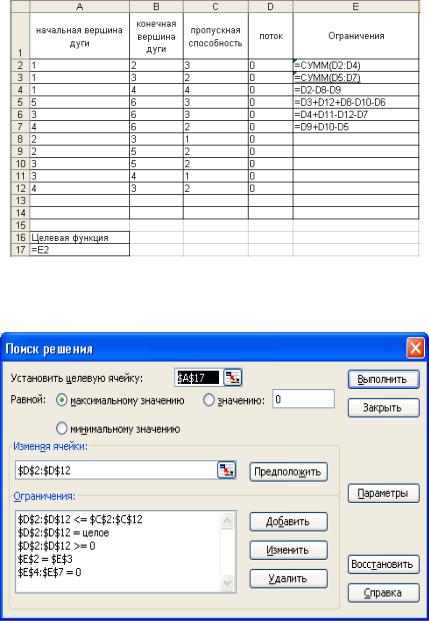Click header cell пропускная способность
429x621 pixels.
pyautogui.click(x=215, y=36)
